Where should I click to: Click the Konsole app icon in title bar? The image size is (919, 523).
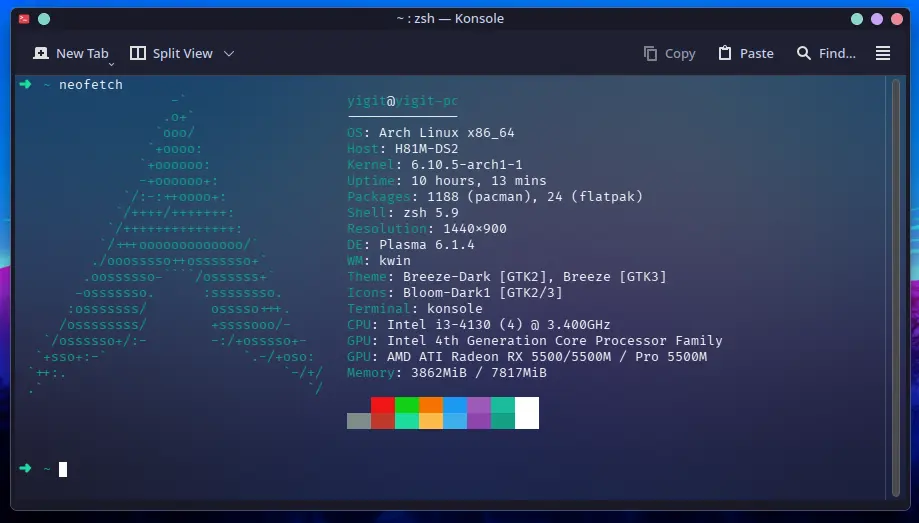[24, 19]
